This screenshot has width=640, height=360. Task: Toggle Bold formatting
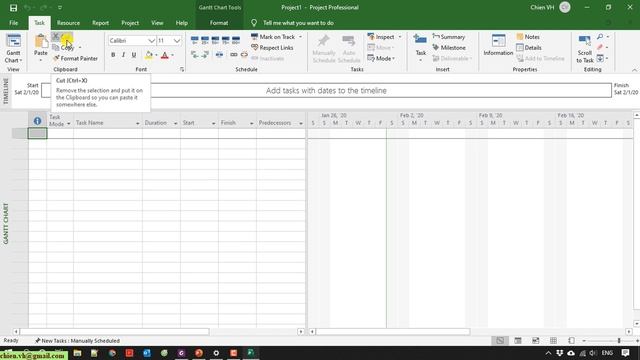click(113, 55)
